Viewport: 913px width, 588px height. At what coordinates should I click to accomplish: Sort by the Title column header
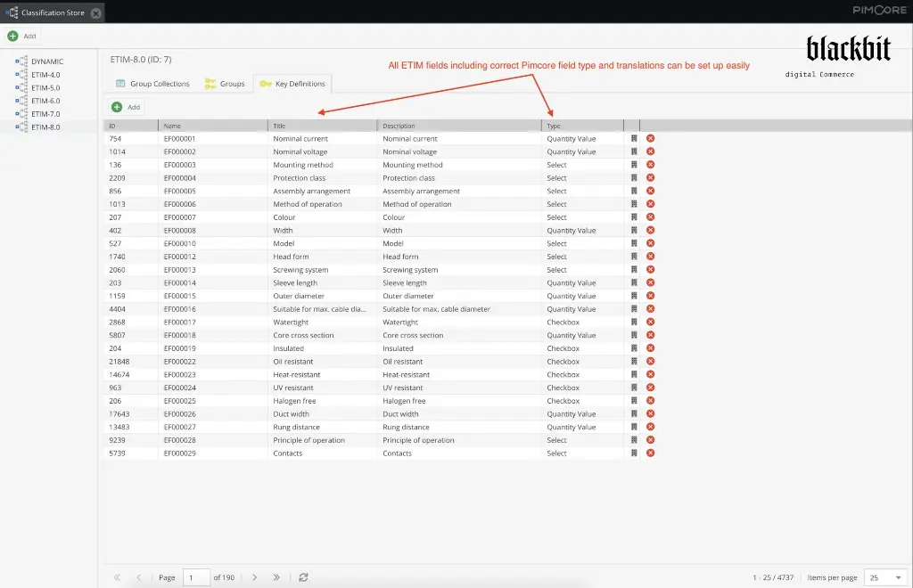pyautogui.click(x=323, y=126)
